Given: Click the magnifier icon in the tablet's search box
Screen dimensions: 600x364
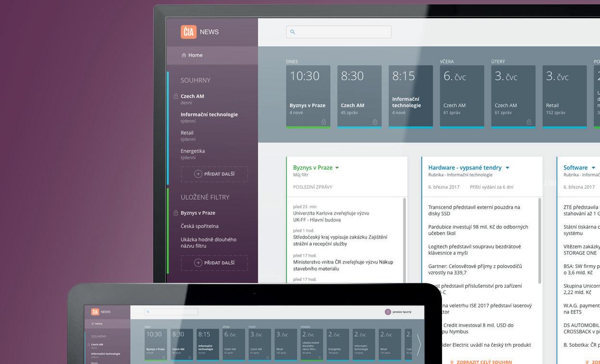Looking at the screenshot, I should pos(148,312).
